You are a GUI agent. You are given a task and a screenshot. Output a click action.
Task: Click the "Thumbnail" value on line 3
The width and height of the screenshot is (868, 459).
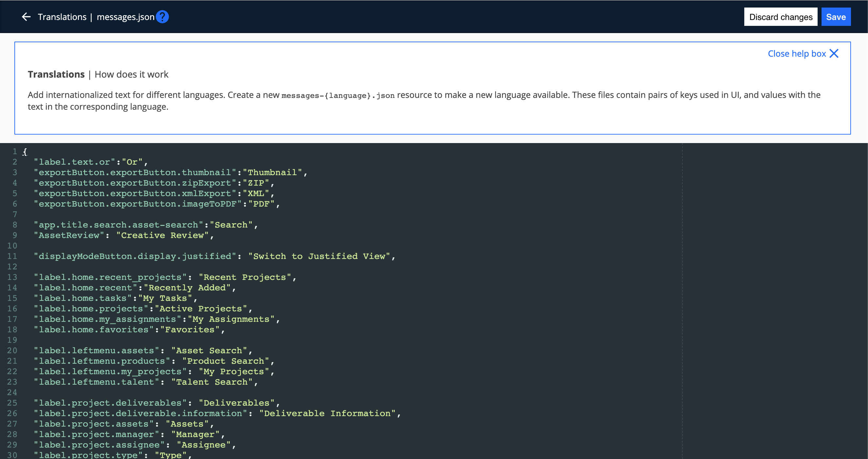[272, 173]
